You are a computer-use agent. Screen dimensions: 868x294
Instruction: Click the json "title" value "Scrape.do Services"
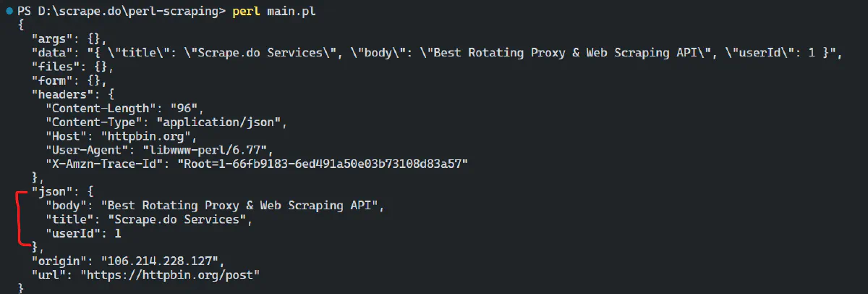[179, 220]
